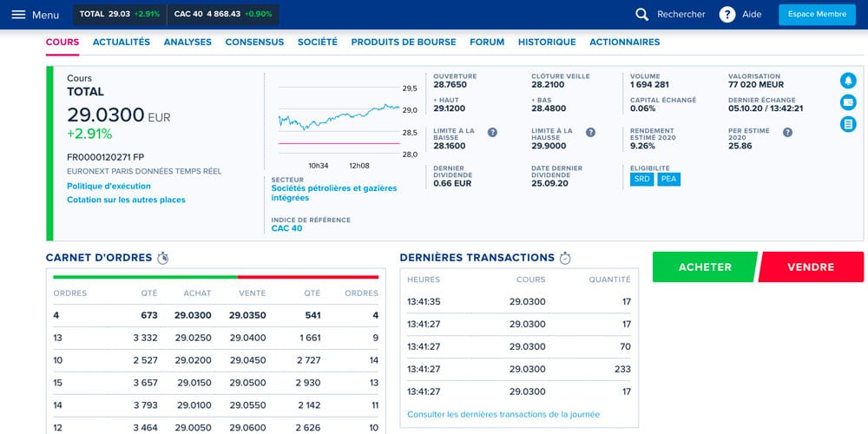Go to the CONSENSUS tab
Image resolution: width=868 pixels, height=434 pixels.
point(254,42)
